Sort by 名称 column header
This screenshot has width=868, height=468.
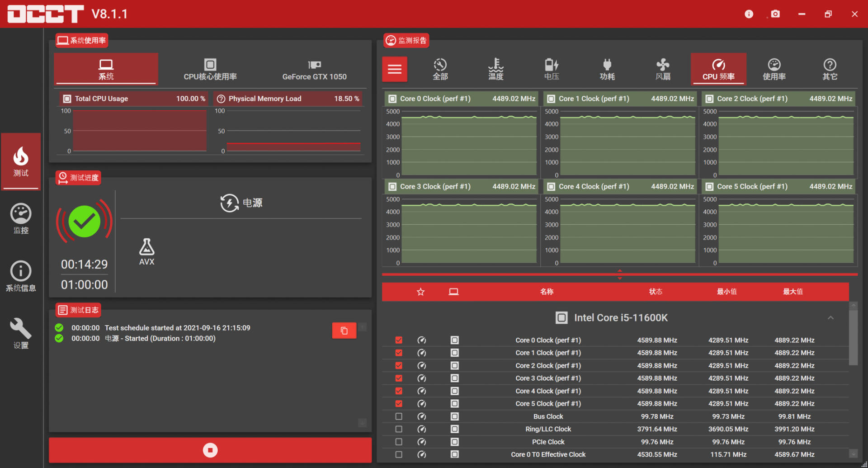click(547, 292)
